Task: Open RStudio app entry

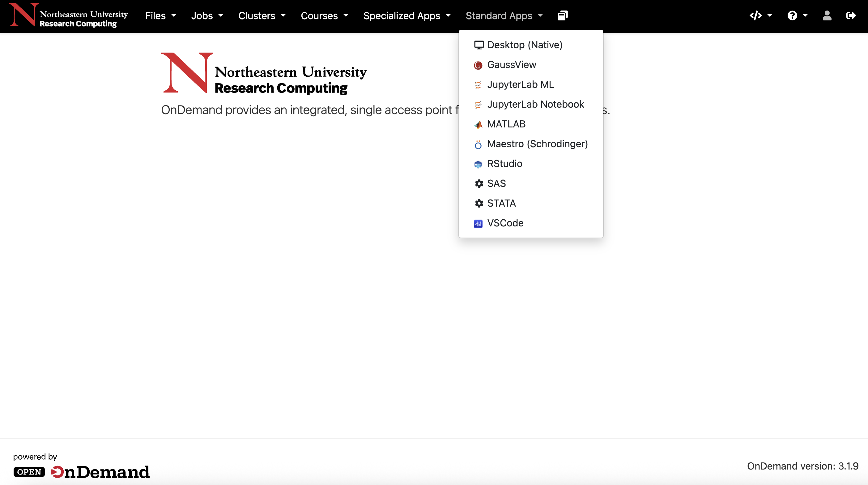Action: pos(504,164)
